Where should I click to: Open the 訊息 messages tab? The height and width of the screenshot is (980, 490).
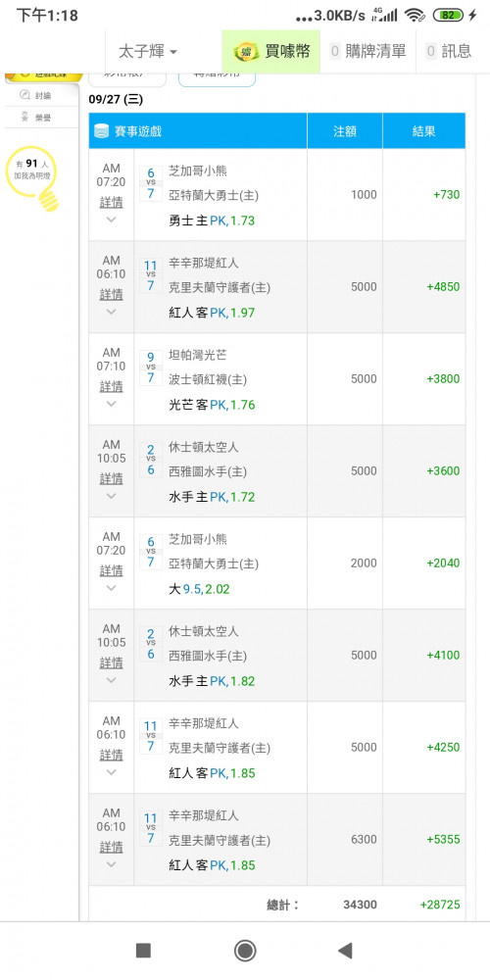tap(449, 51)
